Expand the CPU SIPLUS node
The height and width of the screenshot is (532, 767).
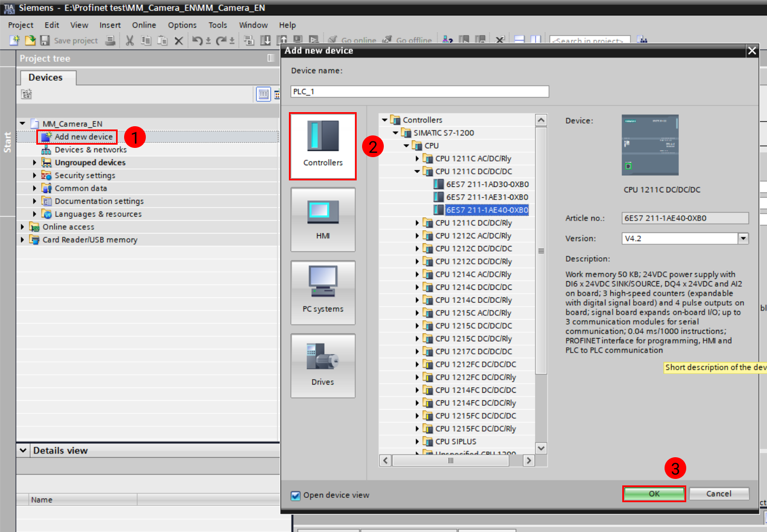(417, 442)
